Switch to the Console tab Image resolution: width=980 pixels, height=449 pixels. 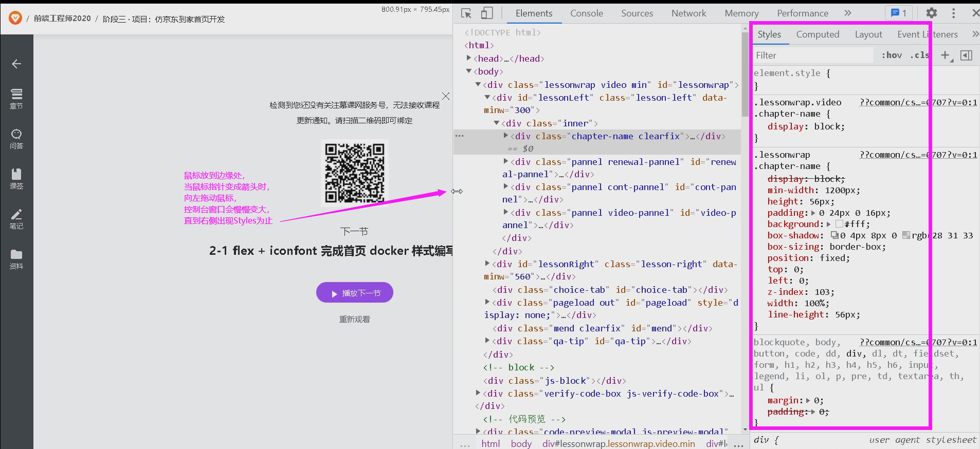pos(587,13)
